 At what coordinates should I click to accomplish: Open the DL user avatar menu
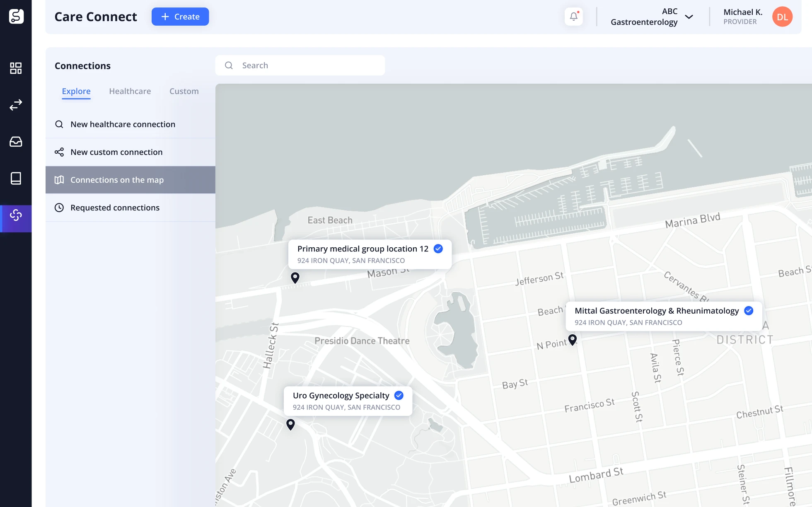tap(782, 17)
